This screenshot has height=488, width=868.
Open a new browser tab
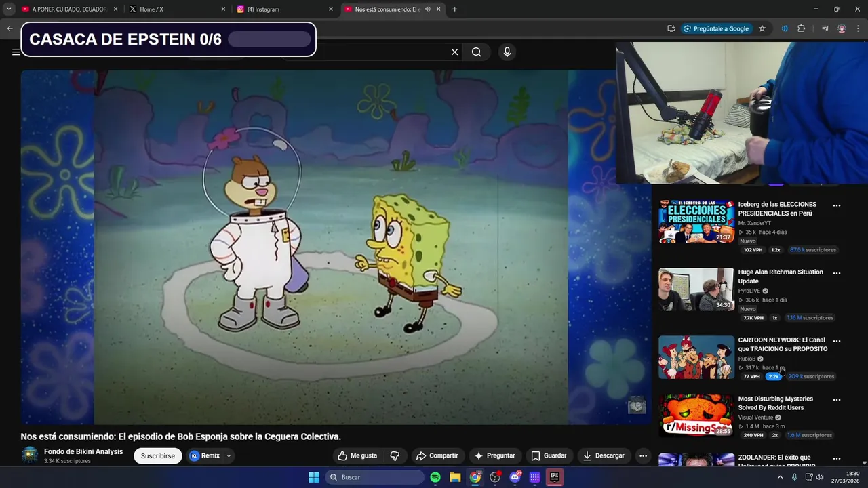454,9
